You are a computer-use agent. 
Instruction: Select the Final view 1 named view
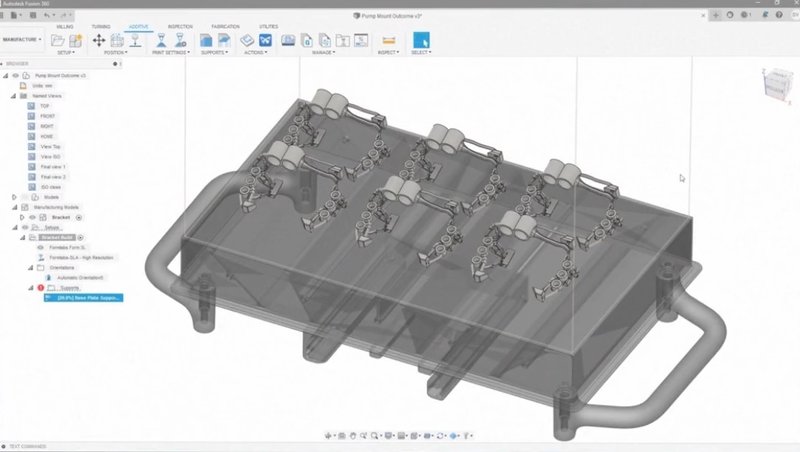[53, 166]
